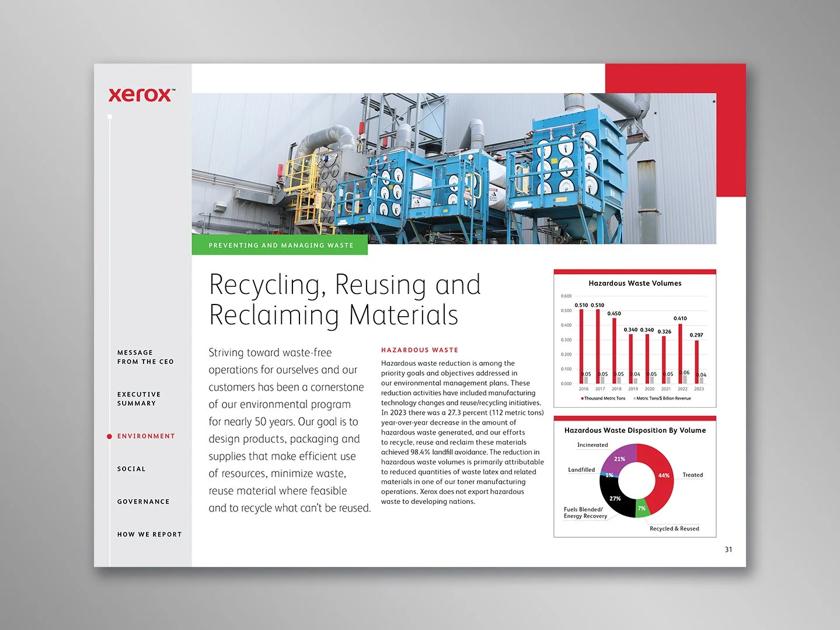Click the Hazardous Waste Disposition By Volume title

[x=635, y=430]
